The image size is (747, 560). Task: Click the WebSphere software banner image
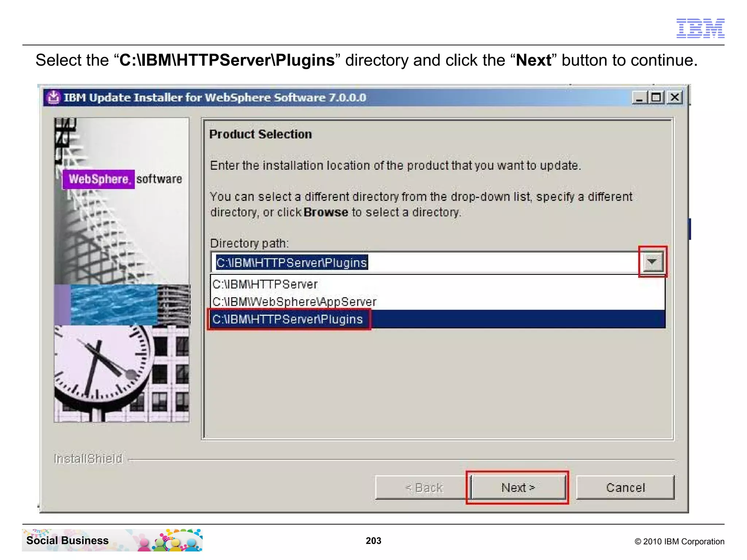pos(121,270)
